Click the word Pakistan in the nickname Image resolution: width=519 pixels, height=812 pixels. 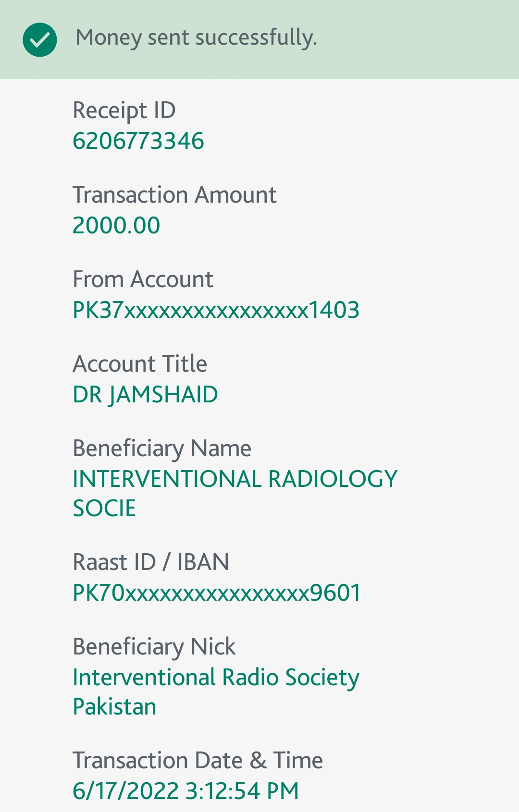click(114, 707)
